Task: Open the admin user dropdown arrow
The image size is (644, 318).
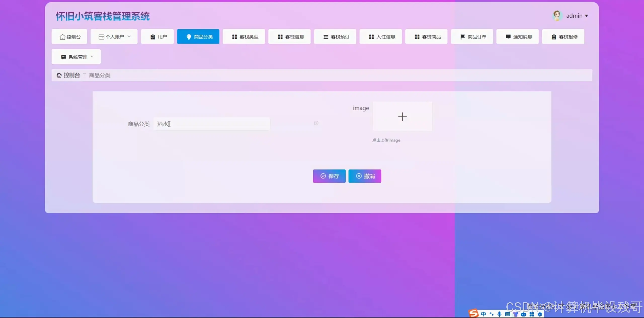Action: [x=587, y=16]
